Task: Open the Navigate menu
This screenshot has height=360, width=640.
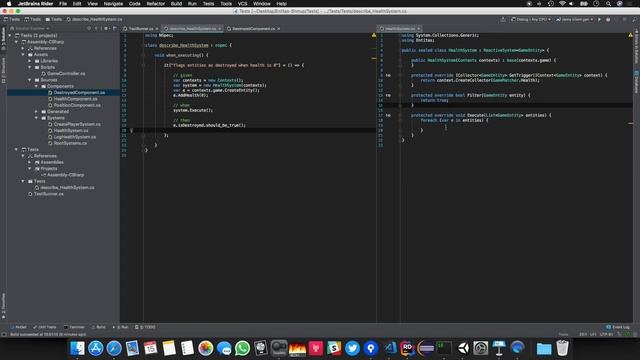Action: pyautogui.click(x=113, y=4)
